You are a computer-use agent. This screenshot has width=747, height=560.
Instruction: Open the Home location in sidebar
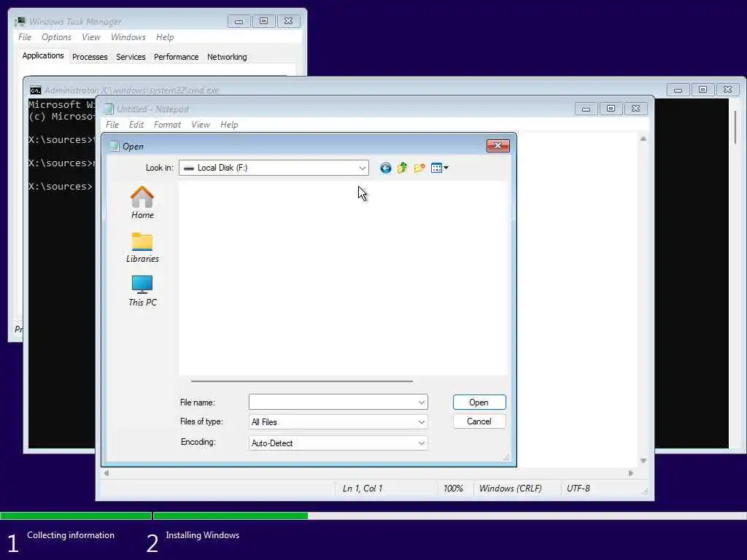[x=142, y=203]
